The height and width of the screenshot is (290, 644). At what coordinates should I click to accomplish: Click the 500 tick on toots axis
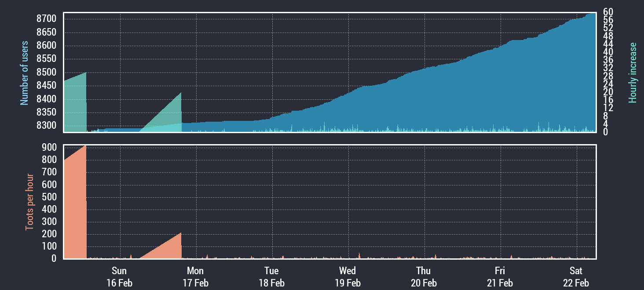(49, 197)
